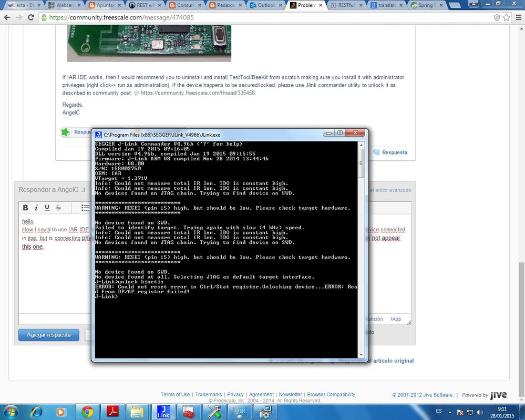525x420 pixels.
Task: Apply Bold formatting in reply editor
Action: (25, 208)
